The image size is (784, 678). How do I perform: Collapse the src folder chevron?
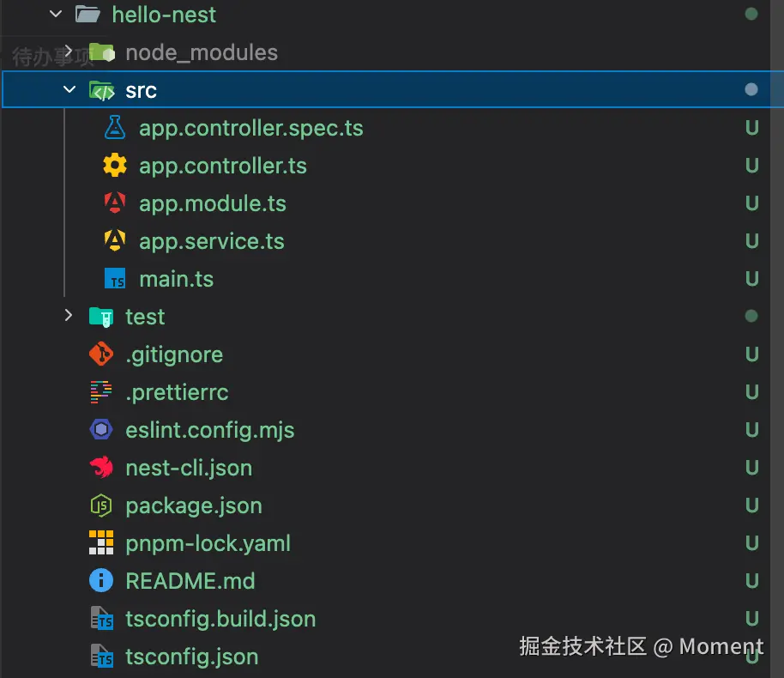69,90
